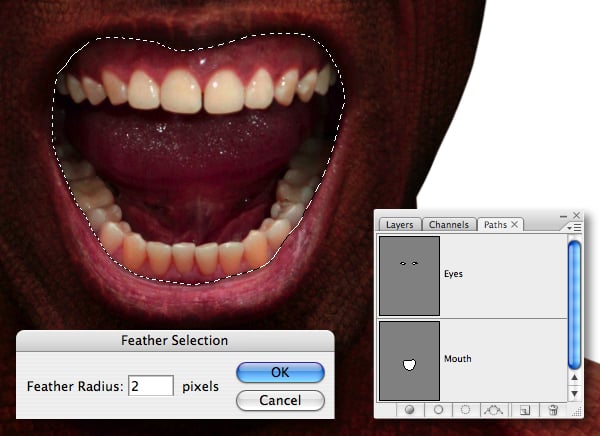Fill path with foreground color icon
This screenshot has width=600, height=436.
[410, 410]
